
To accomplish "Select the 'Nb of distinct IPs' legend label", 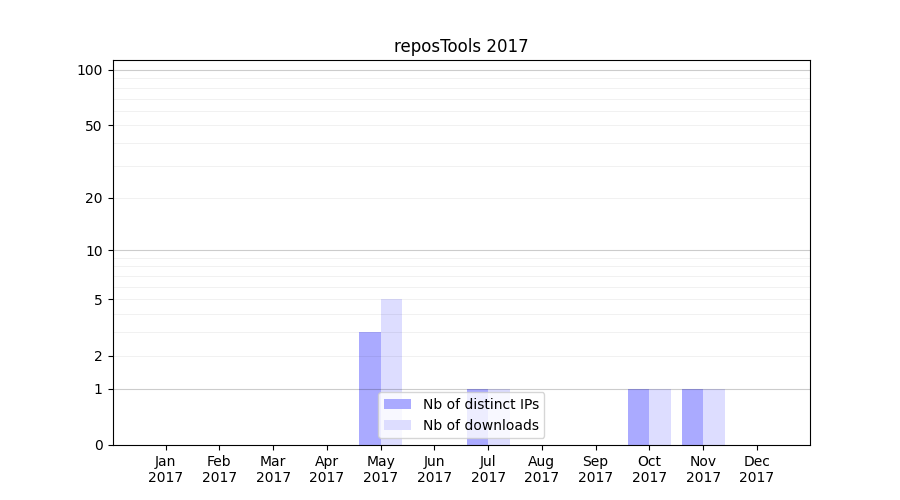I will click(x=480, y=404).
